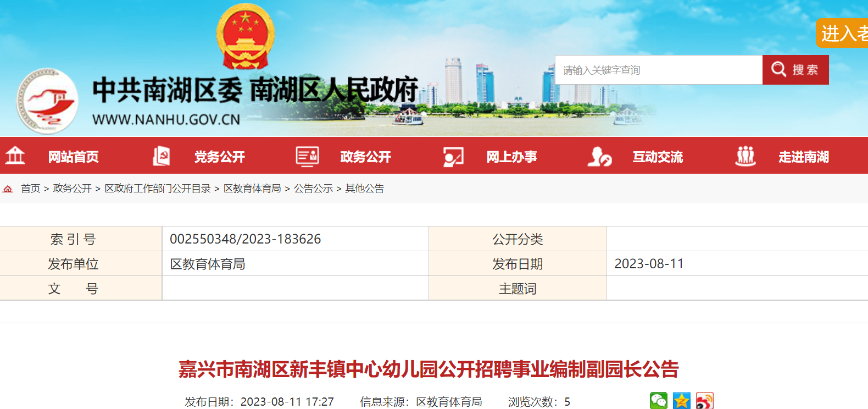Screen dimensions: 868x409
Task: Open the 网上办事 menu item
Action: (x=512, y=157)
